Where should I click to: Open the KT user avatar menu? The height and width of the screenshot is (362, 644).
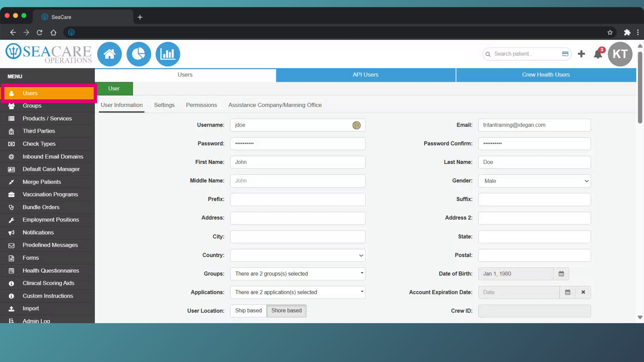[620, 54]
